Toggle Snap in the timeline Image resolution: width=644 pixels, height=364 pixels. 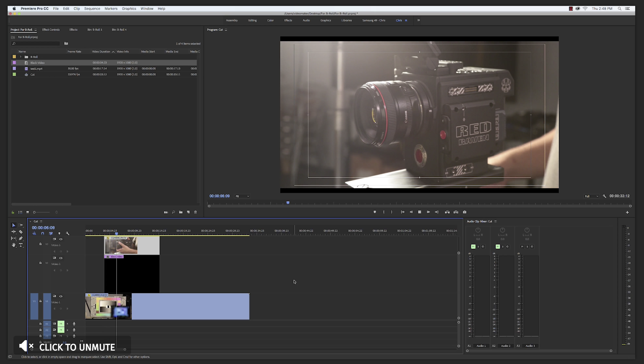pos(43,233)
